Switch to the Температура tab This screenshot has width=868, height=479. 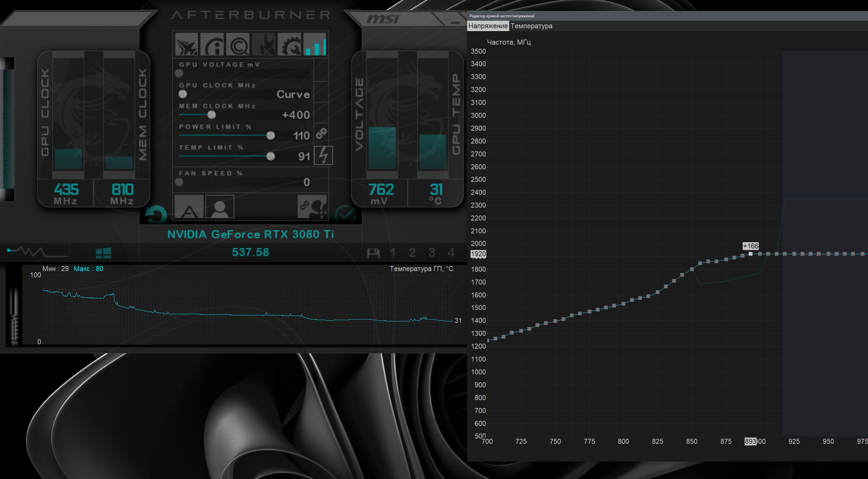(x=531, y=26)
